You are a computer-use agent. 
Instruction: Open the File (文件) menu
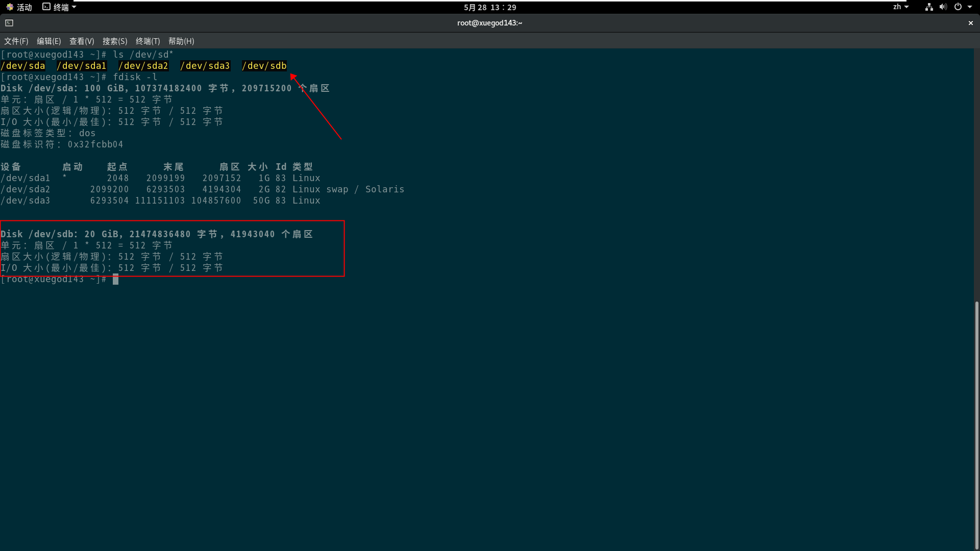coord(16,41)
